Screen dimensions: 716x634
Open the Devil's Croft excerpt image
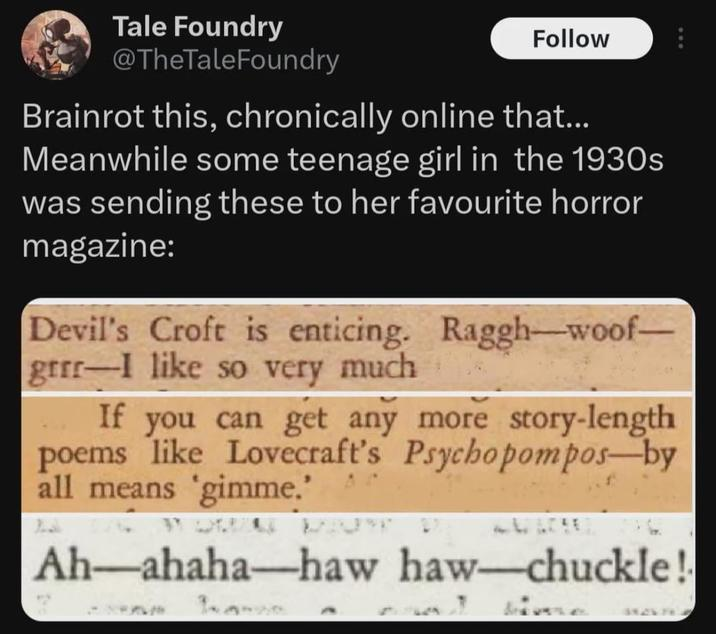[x=358, y=345]
